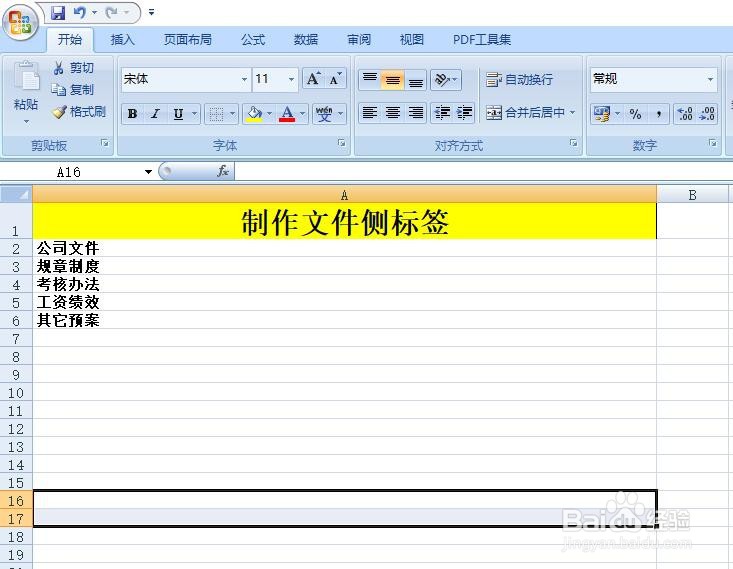Screen dimensions: 733x569
Task: Click the select-all corner button
Action: (x=16, y=194)
